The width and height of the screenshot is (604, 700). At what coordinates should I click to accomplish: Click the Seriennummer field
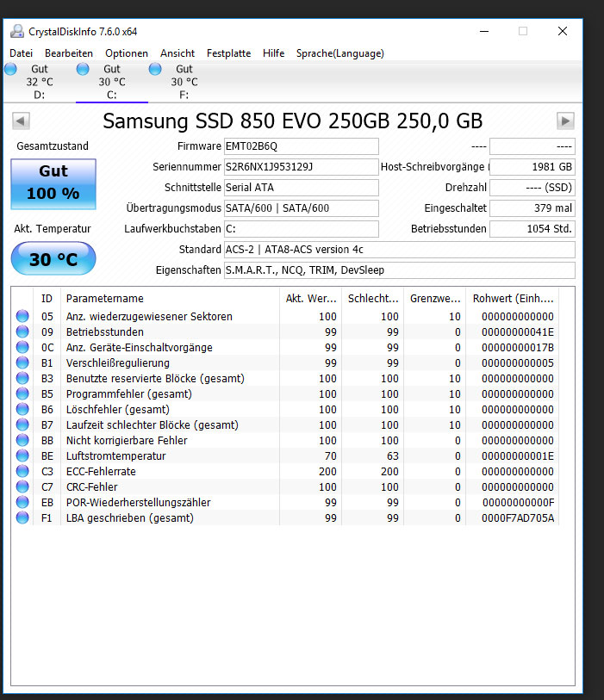pyautogui.click(x=301, y=167)
